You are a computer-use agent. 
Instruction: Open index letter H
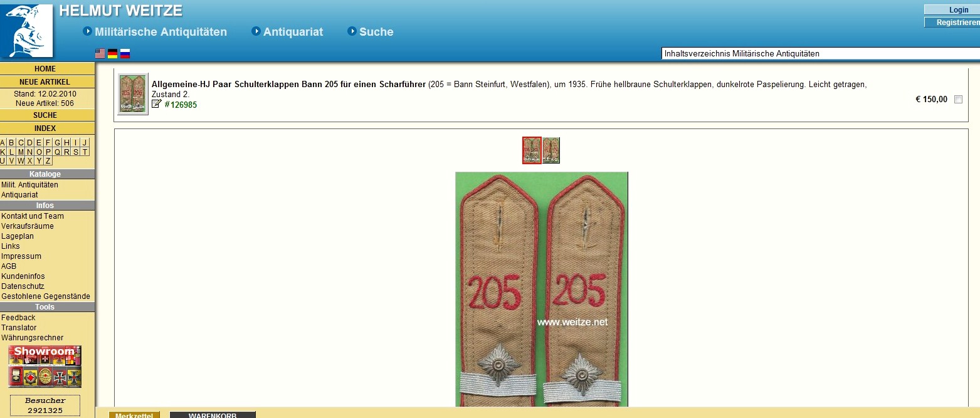click(x=66, y=143)
